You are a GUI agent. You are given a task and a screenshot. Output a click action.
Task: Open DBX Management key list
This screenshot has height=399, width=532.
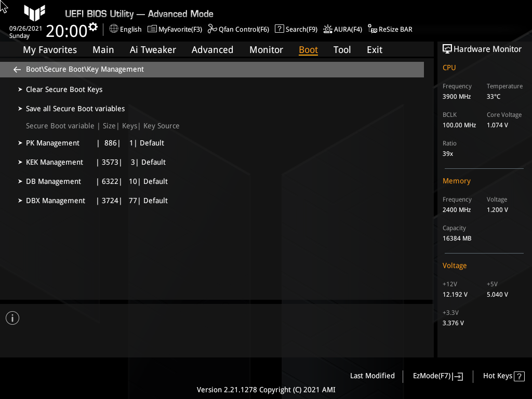coord(56,200)
